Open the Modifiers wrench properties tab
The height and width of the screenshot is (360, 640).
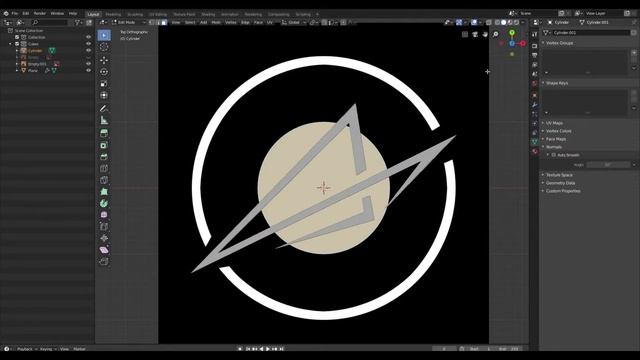tap(535, 104)
